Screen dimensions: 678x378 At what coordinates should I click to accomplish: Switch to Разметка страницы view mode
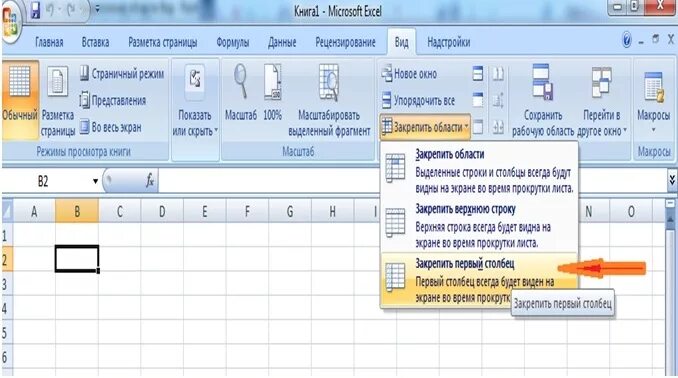pos(58,100)
